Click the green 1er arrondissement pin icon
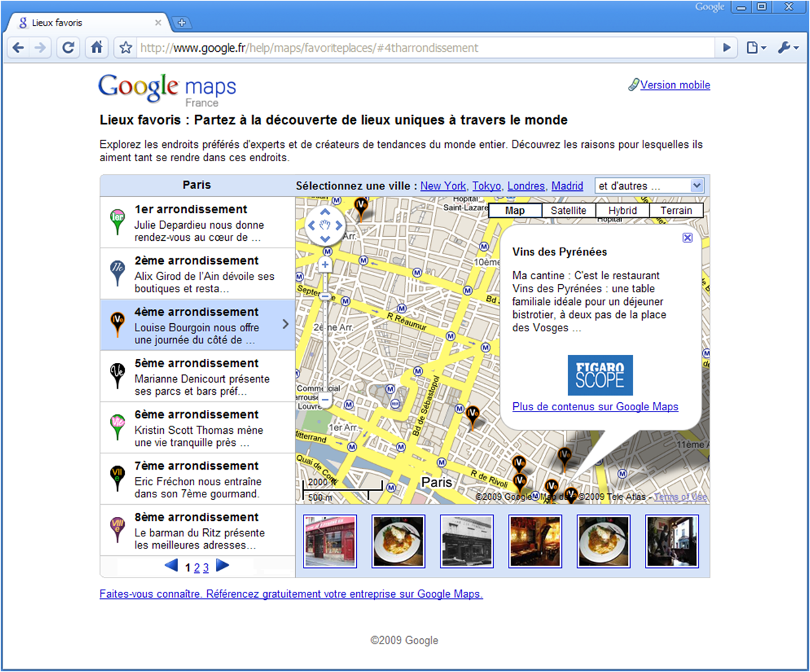This screenshot has height=672, width=810. pyautogui.click(x=117, y=222)
